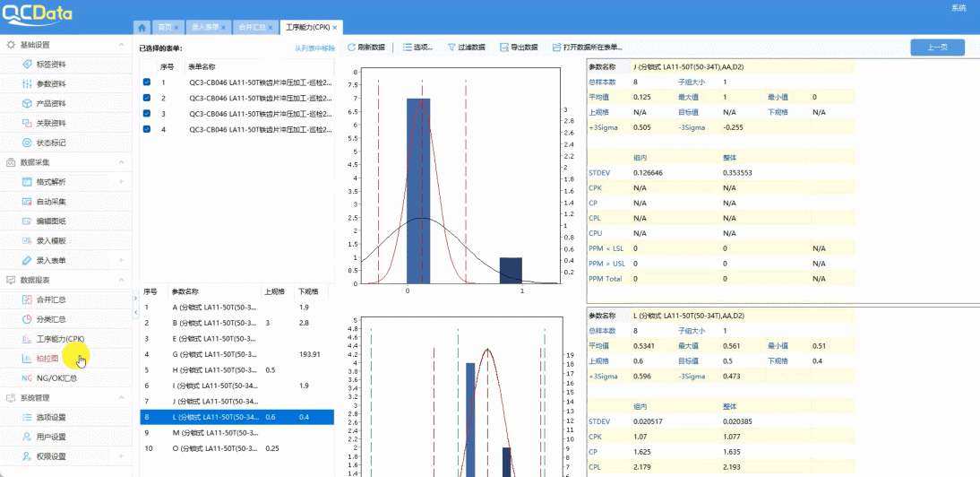Viewport: 980px width, 477px height.
Task: Click the 刷新数据 refresh icon
Action: (x=351, y=47)
